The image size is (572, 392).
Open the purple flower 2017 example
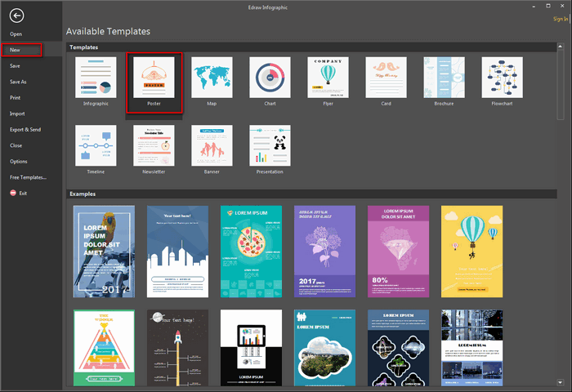pos(324,252)
